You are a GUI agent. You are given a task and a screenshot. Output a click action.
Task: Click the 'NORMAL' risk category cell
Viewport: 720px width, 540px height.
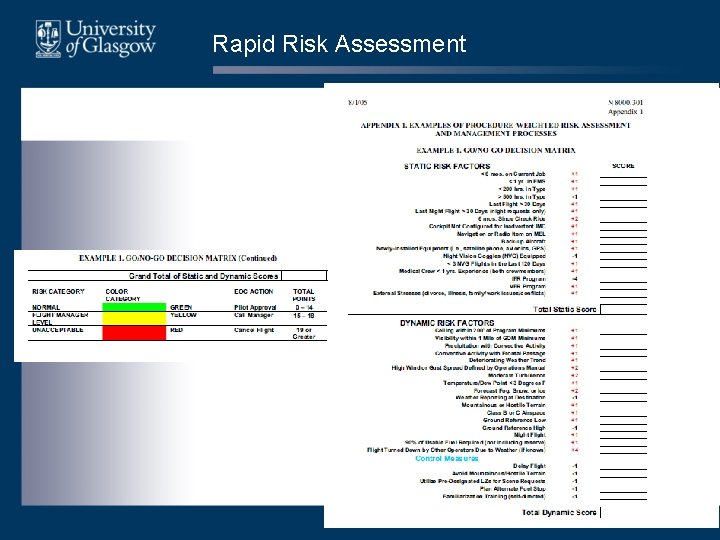pos(46,307)
